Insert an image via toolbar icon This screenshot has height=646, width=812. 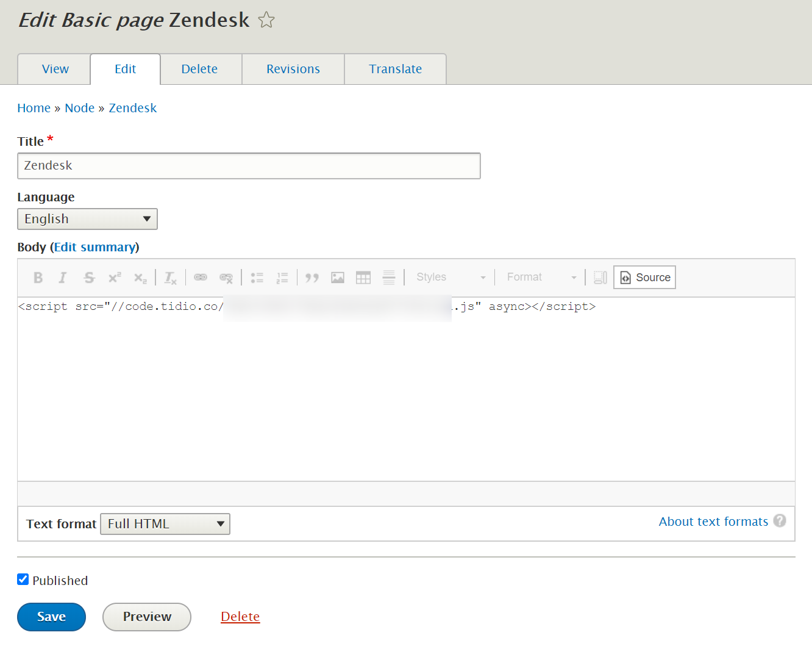click(x=338, y=278)
